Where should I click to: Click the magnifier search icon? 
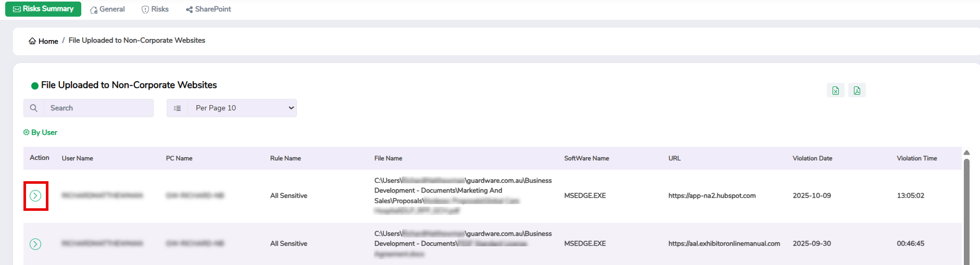pyautogui.click(x=34, y=108)
